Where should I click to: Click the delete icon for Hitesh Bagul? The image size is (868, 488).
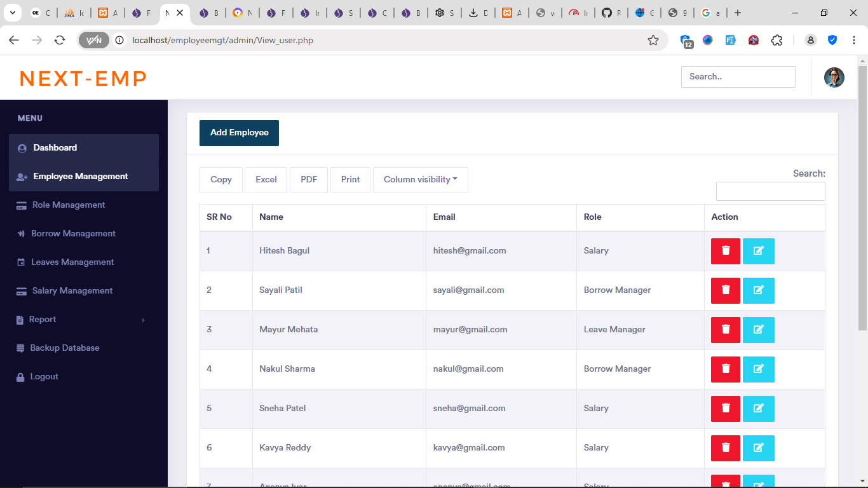[725, 251]
